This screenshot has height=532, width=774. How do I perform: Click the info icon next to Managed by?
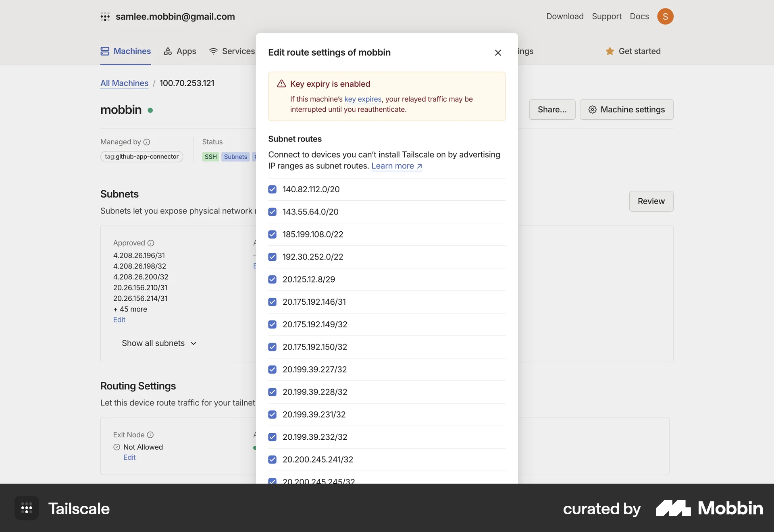(x=148, y=142)
